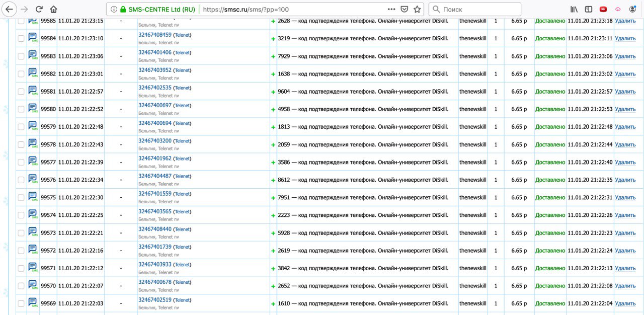The height and width of the screenshot is (315, 644).
Task: Bookmark this page with the star
Action: [x=417, y=9]
